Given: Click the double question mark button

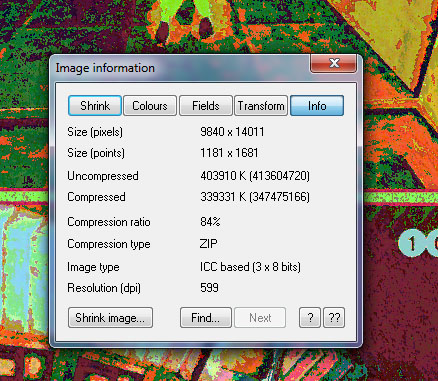Looking at the screenshot, I should (334, 318).
